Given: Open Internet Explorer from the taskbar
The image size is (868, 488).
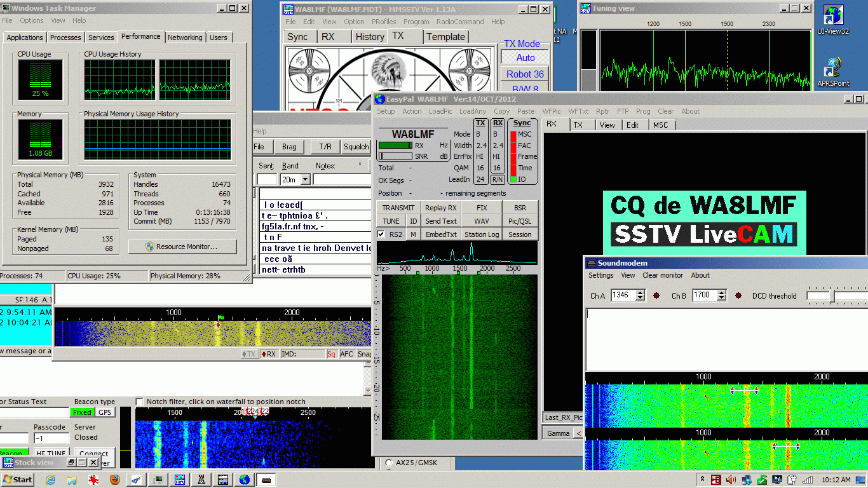Looking at the screenshot, I should click(51, 479).
